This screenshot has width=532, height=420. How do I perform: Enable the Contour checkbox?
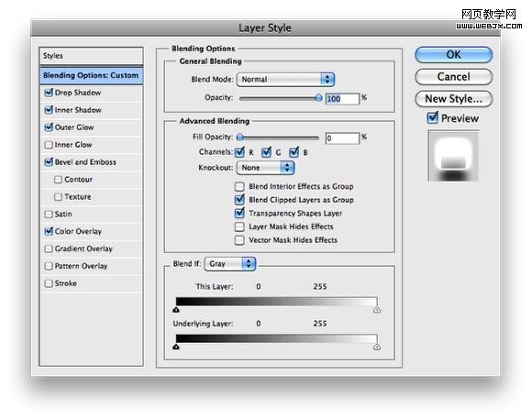(59, 180)
